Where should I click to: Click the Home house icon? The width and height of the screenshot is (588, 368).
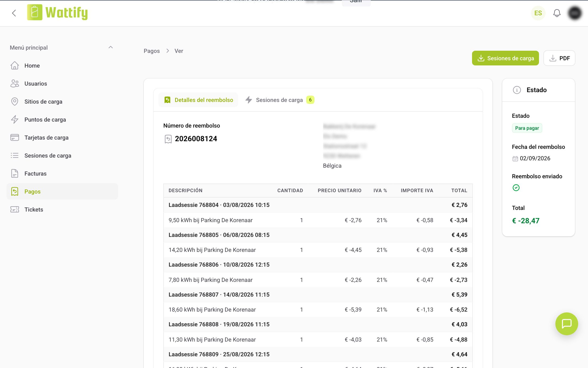15,66
